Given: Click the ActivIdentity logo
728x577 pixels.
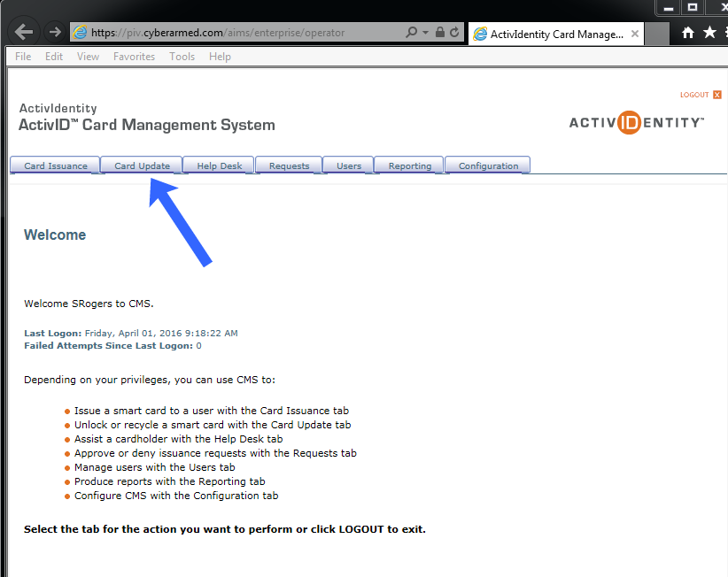Looking at the screenshot, I should pos(637,122).
